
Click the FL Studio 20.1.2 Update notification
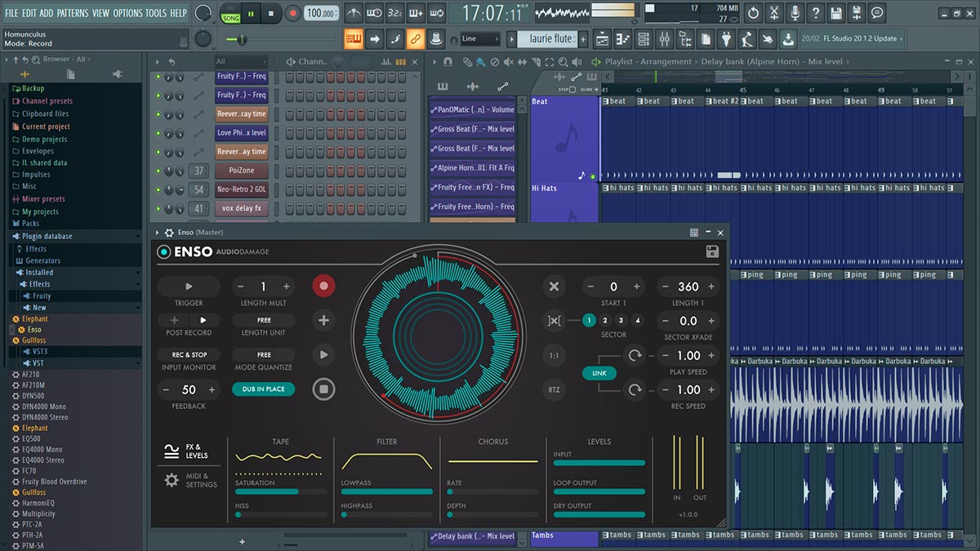pyautogui.click(x=851, y=38)
